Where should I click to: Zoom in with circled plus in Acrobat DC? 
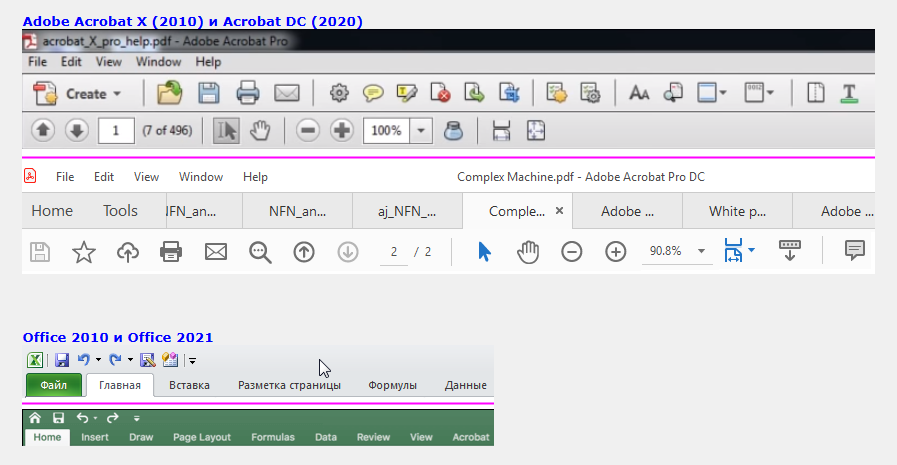click(x=616, y=252)
